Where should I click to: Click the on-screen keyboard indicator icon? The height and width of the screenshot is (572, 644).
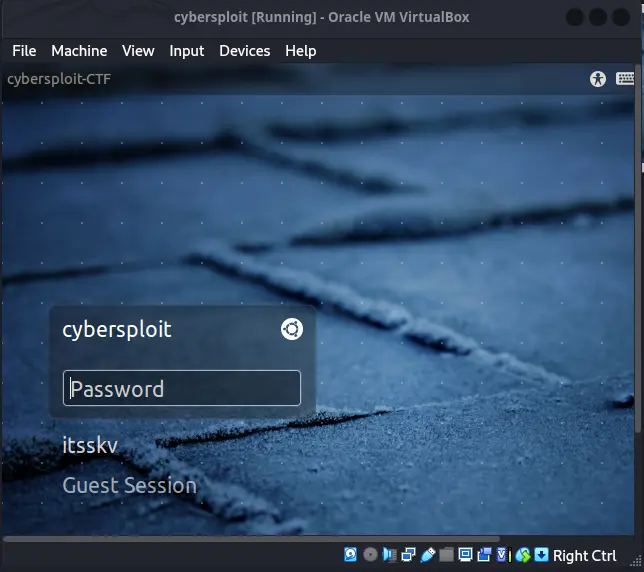[x=625, y=78]
